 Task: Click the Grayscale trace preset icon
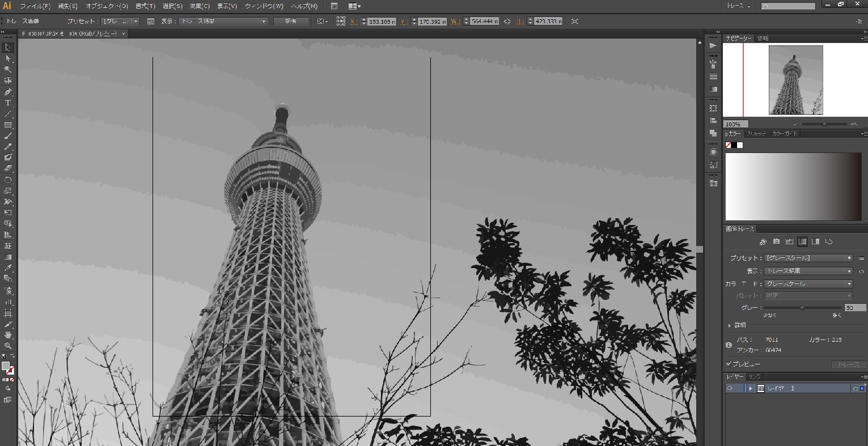[x=802, y=242]
